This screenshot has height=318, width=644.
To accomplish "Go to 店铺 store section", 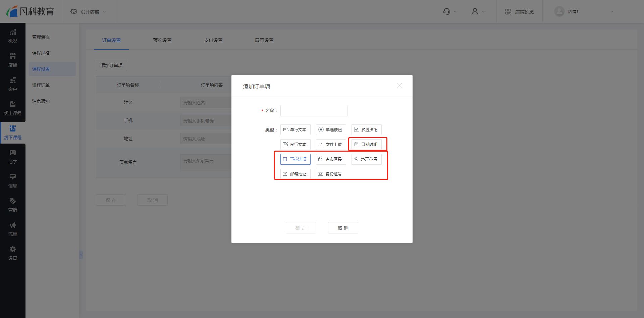I will click(x=13, y=60).
